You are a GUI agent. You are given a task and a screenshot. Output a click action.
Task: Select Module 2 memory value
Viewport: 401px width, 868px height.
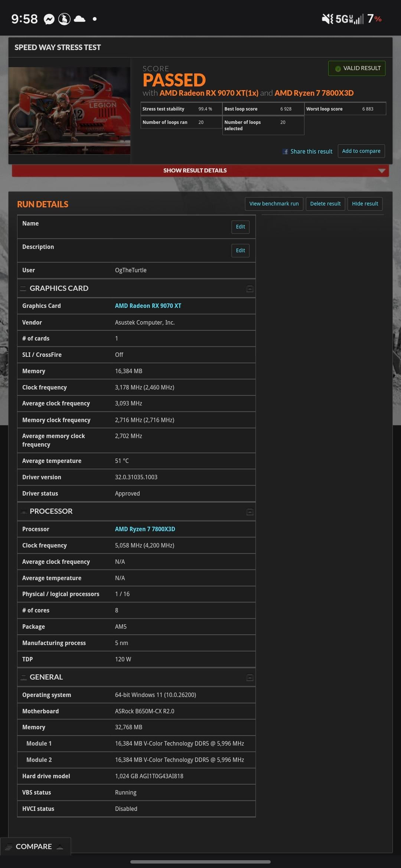point(180,760)
